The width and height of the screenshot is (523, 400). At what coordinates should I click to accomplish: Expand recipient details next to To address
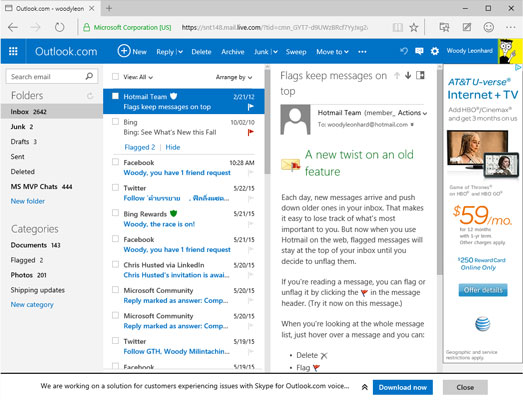[412, 125]
